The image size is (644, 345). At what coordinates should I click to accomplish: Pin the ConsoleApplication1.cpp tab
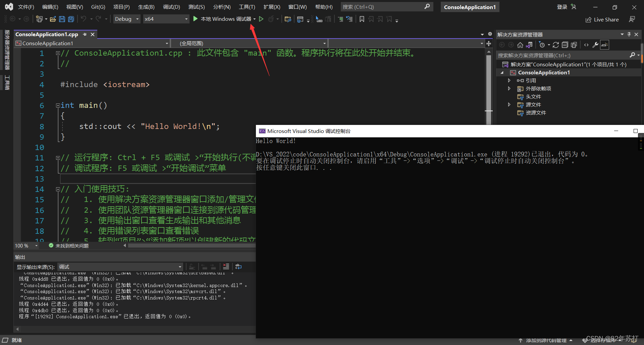pos(85,34)
